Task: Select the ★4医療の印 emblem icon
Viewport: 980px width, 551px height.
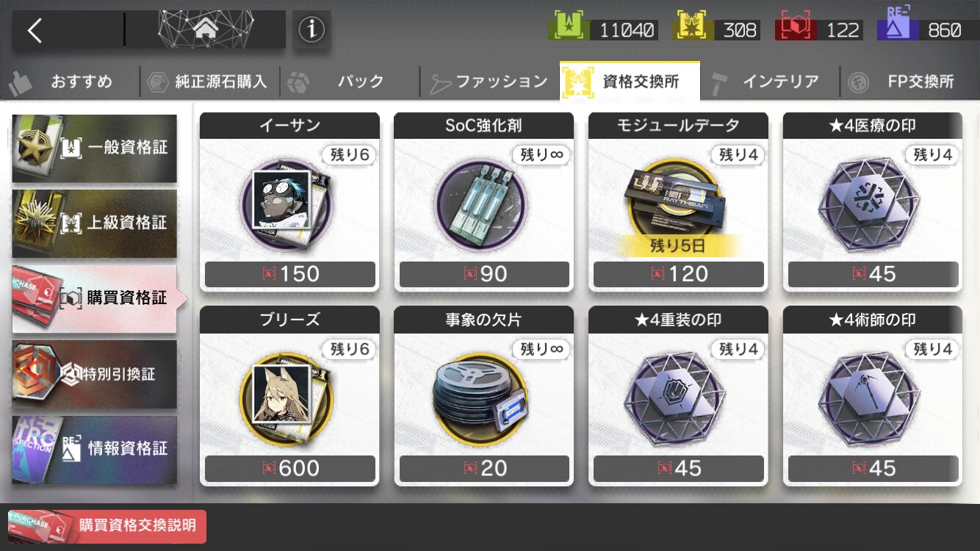Action: pos(871,201)
